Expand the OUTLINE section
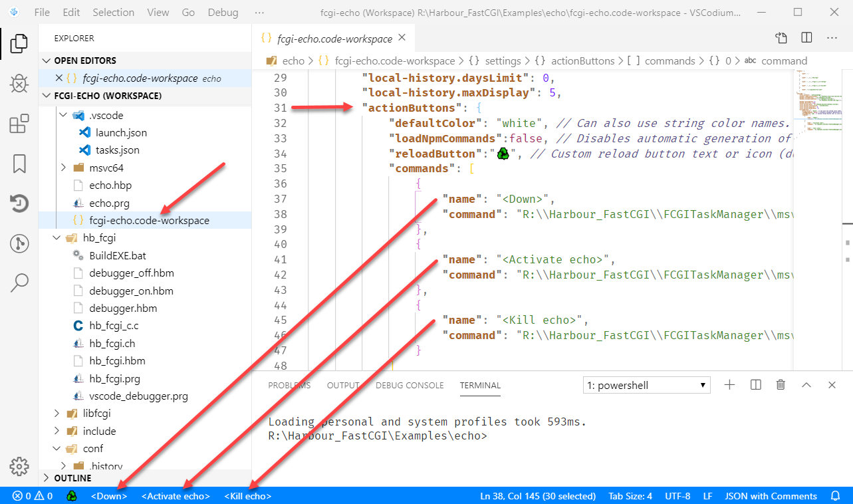 click(72, 478)
